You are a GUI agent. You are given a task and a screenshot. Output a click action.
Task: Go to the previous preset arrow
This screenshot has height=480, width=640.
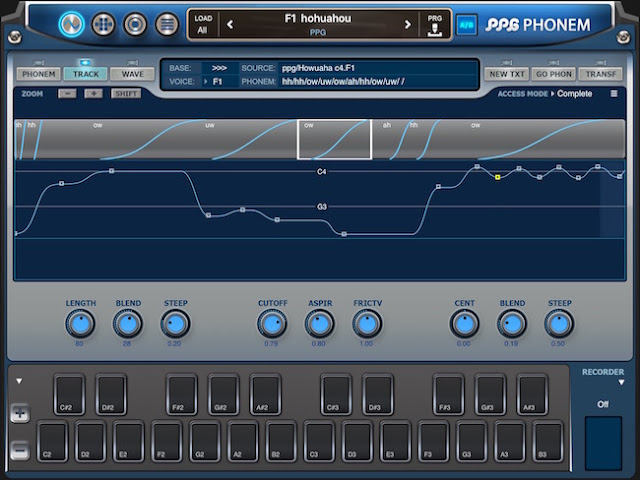point(230,25)
